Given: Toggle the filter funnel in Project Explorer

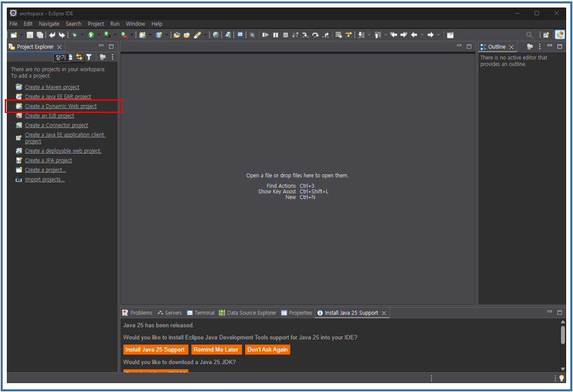Looking at the screenshot, I should [89, 57].
